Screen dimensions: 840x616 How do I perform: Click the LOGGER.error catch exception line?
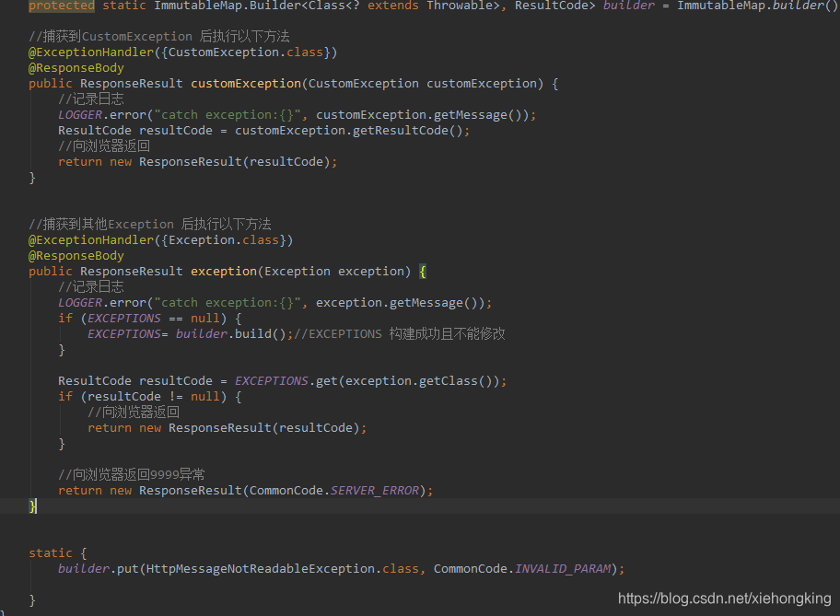tap(276, 114)
